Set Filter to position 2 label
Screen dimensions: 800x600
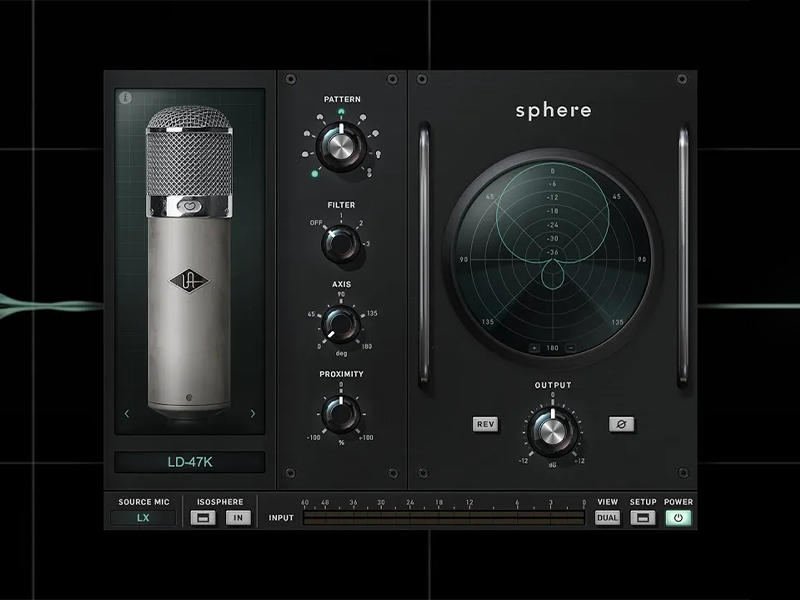coord(361,223)
